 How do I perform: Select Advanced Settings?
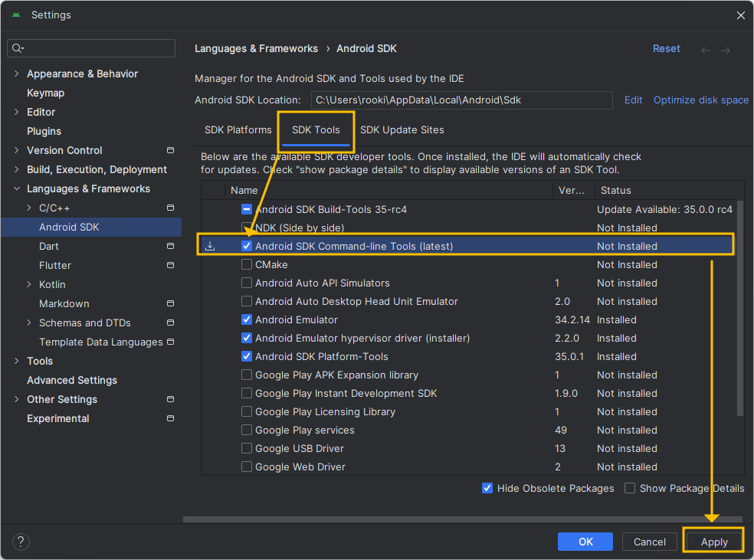[72, 380]
